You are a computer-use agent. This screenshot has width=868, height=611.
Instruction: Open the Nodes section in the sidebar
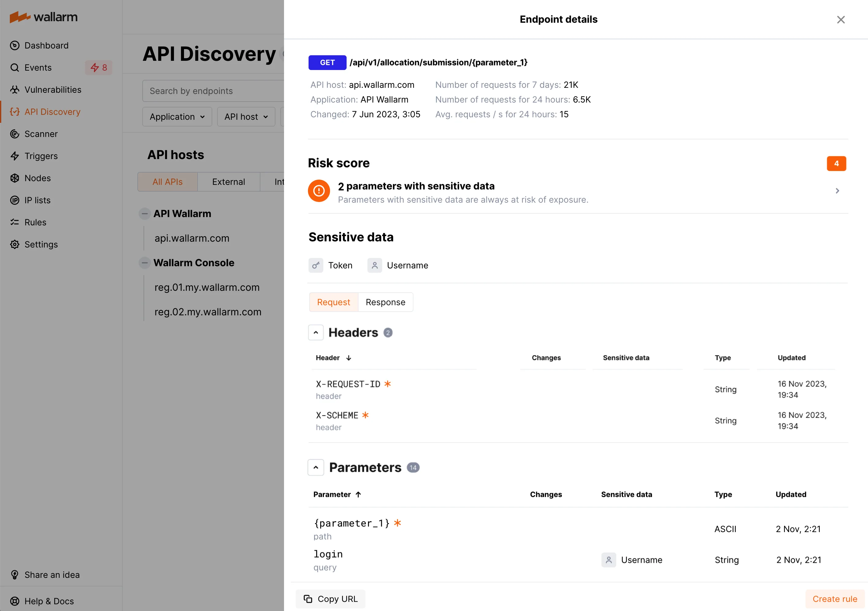pos(37,178)
